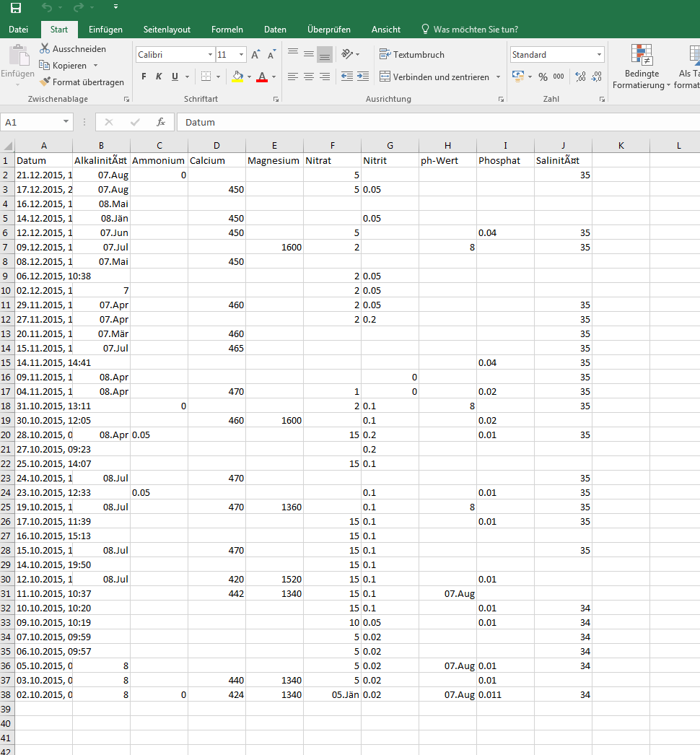Switch to the Einfügen tab

click(x=105, y=30)
